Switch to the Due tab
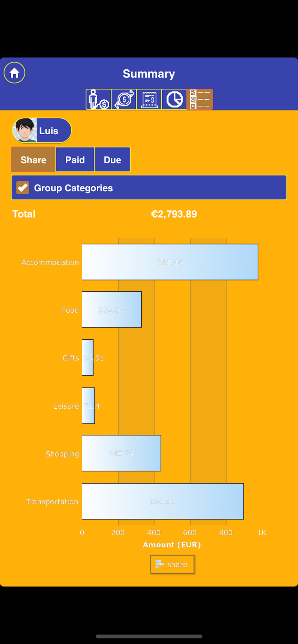Screen dimensions: 298x644 [x=112, y=160]
